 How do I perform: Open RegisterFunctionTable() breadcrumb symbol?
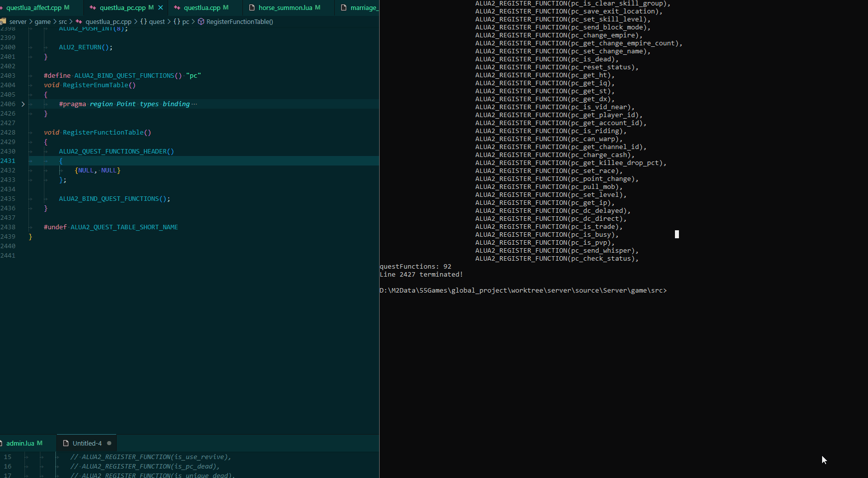tap(239, 21)
